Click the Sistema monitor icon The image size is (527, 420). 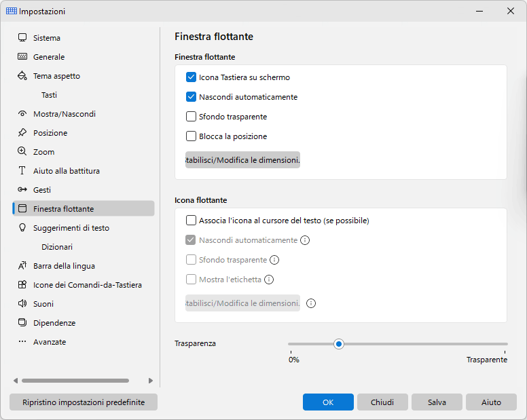[22, 37]
